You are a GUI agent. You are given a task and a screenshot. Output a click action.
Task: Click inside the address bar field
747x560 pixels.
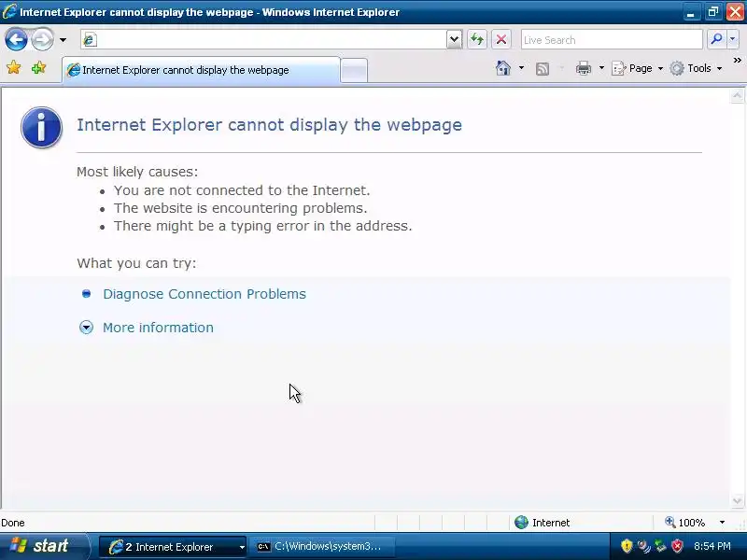coord(263,39)
